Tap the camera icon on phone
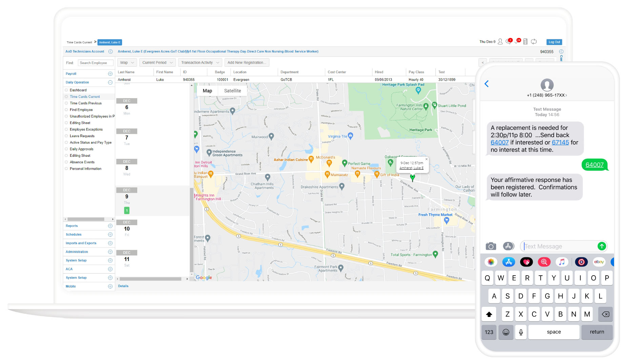This screenshot has height=364, width=631. [x=491, y=246]
